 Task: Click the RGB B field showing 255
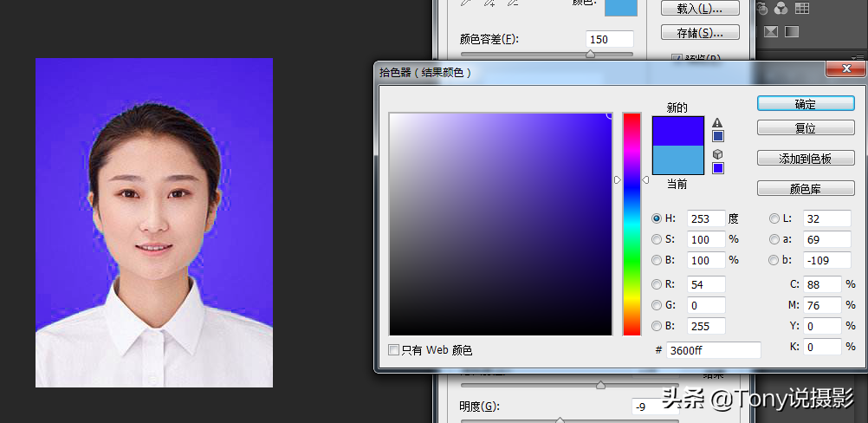(x=706, y=326)
